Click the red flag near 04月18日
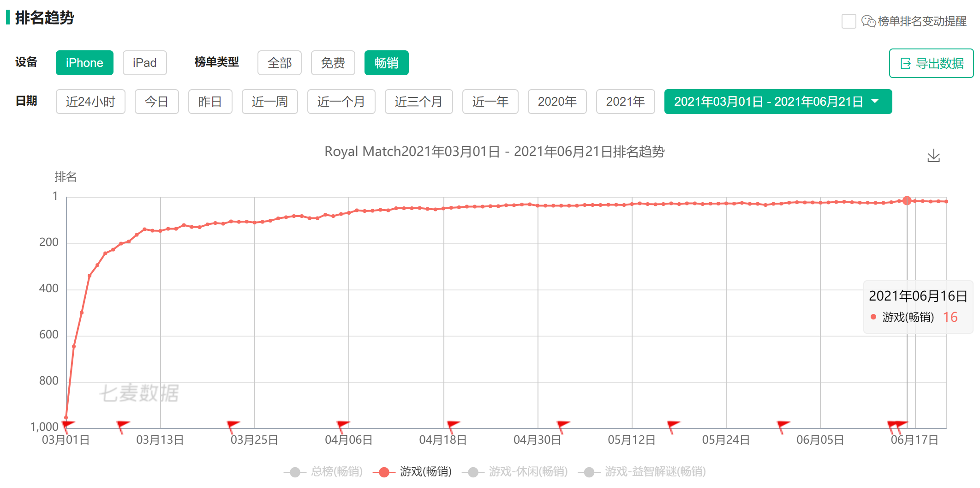Viewport: 980px width, 488px height. pyautogui.click(x=453, y=425)
